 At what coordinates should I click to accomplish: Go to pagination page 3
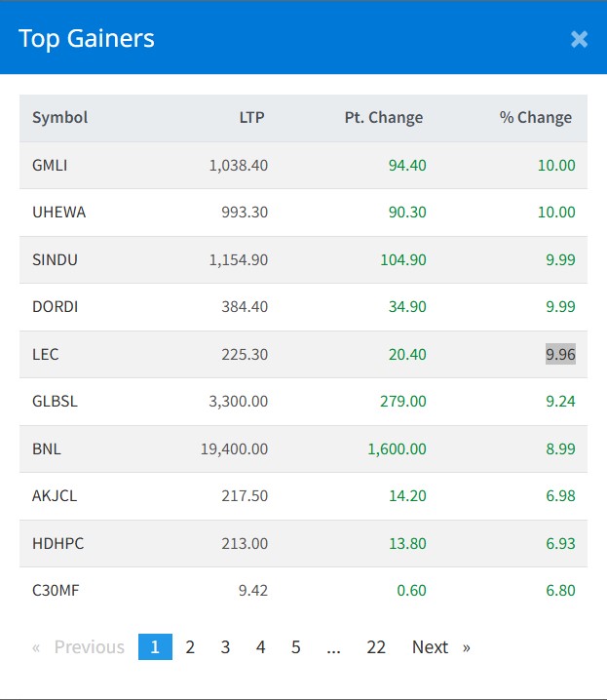click(x=225, y=647)
